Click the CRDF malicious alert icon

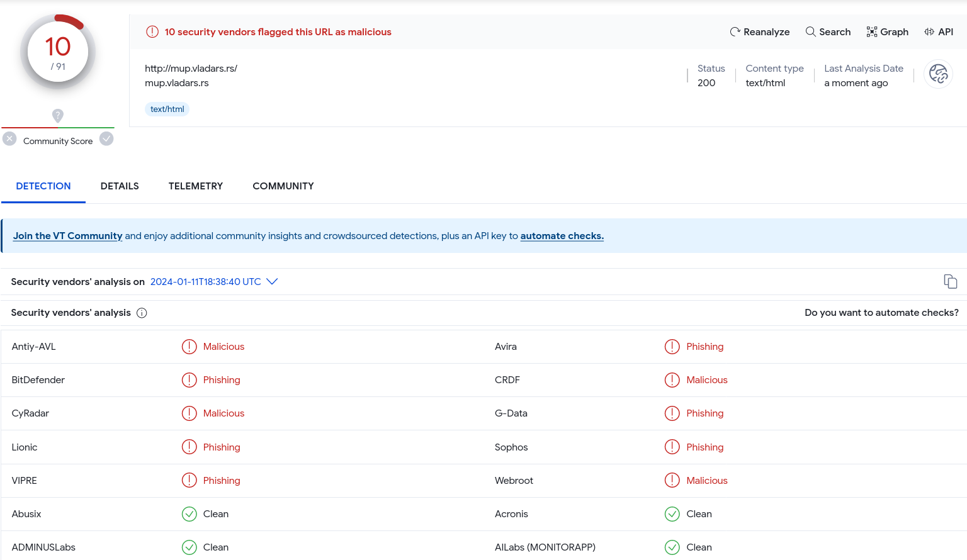(672, 380)
